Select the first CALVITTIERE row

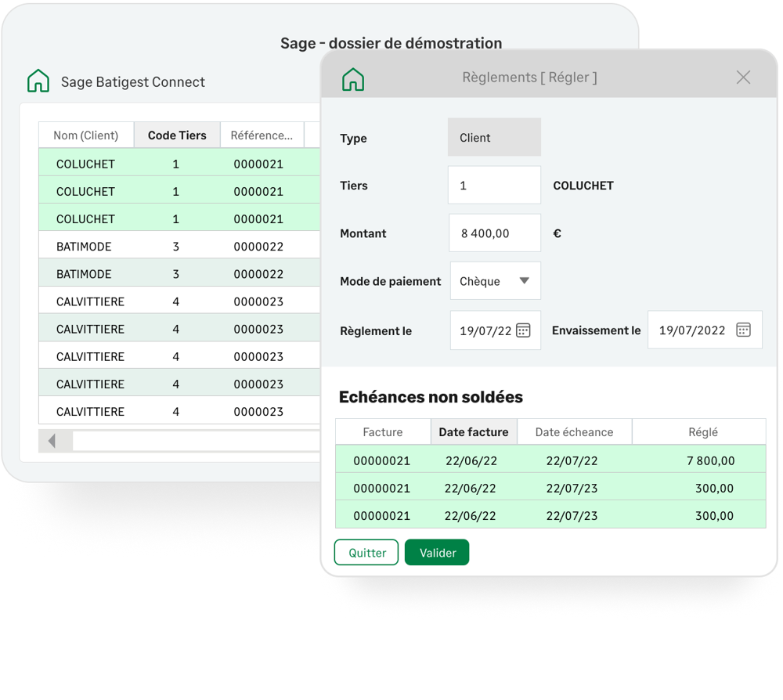pyautogui.click(x=179, y=300)
